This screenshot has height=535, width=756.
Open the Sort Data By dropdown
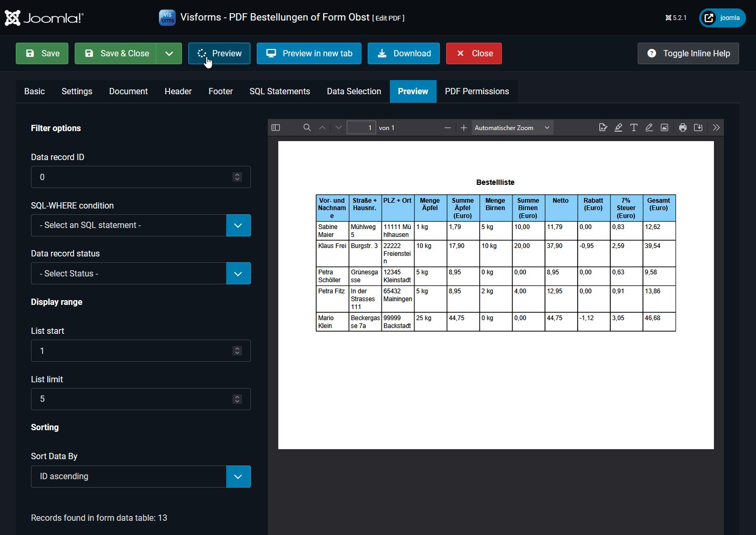coord(238,477)
